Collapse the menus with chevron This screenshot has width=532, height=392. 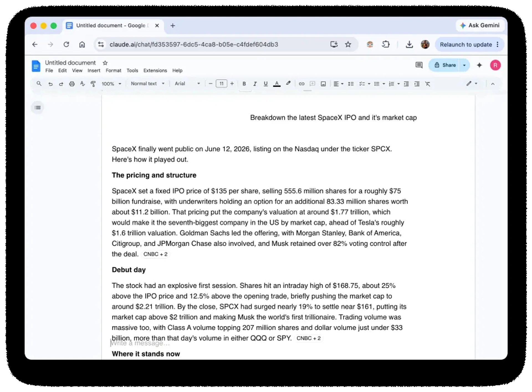(493, 84)
